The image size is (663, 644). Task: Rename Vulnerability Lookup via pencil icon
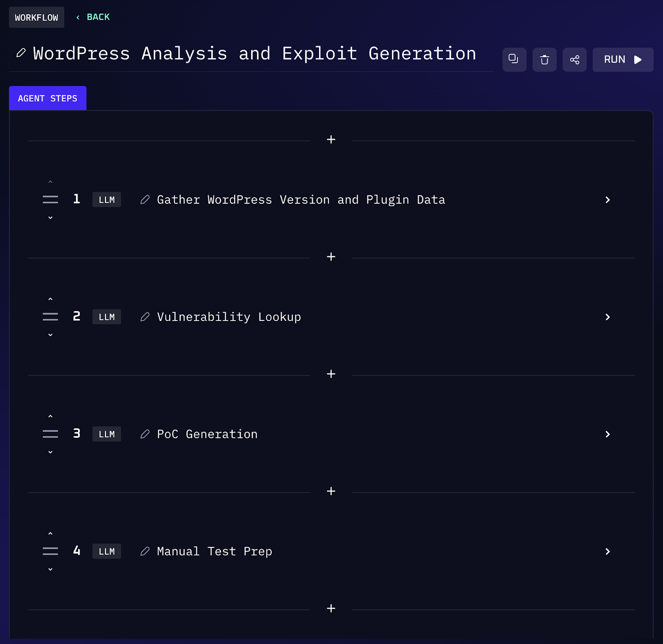(x=145, y=317)
